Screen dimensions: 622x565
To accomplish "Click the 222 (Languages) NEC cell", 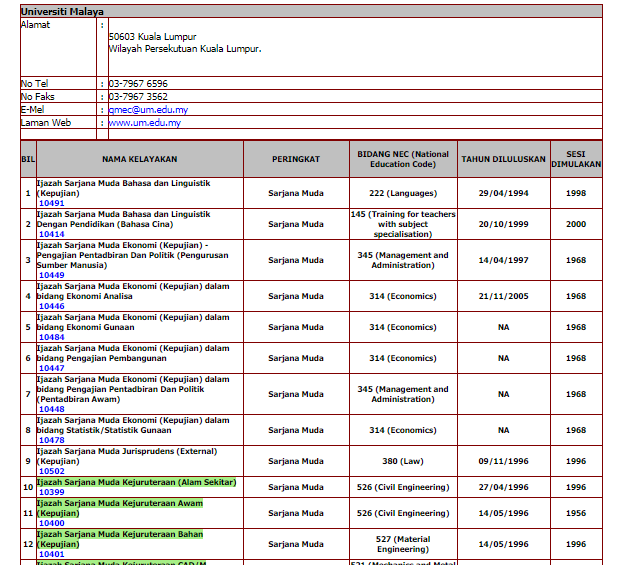I will click(403, 193).
